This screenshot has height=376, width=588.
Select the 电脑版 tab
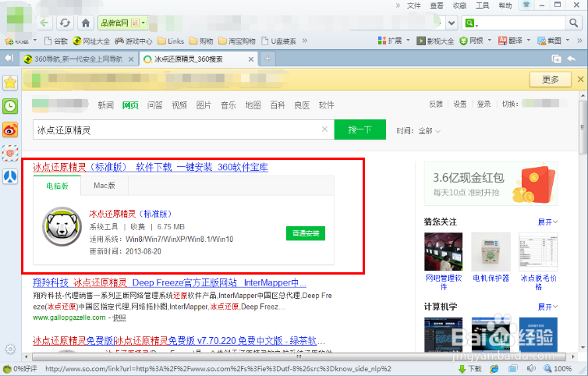(58, 186)
